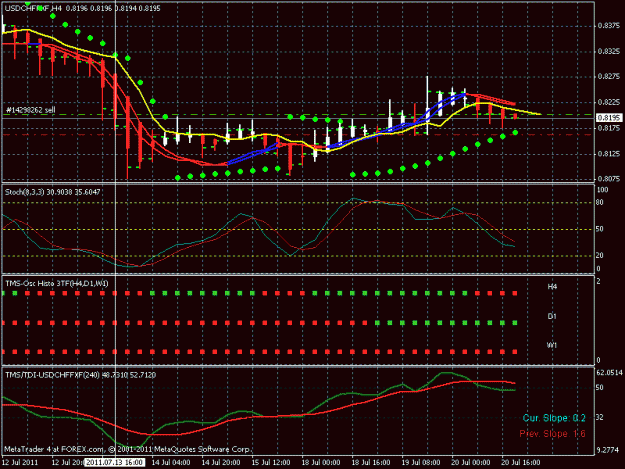625x469 pixels.
Task: Click the TDI scale value 9.2774
Action: 609,451
